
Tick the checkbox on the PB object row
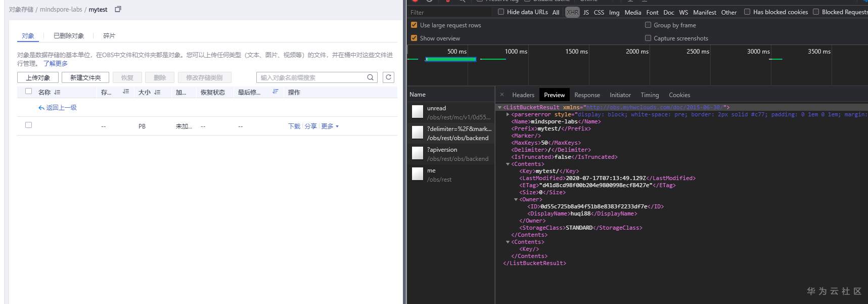[29, 125]
